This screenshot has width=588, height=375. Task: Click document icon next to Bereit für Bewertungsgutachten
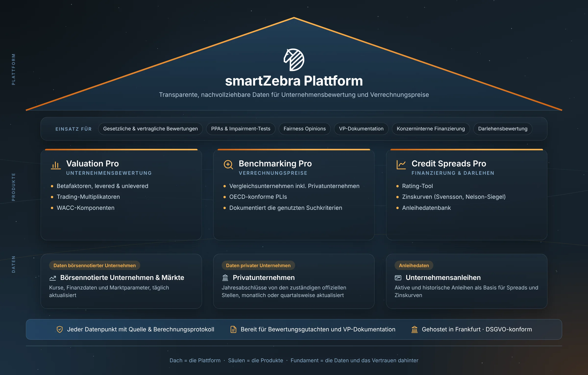click(x=233, y=329)
